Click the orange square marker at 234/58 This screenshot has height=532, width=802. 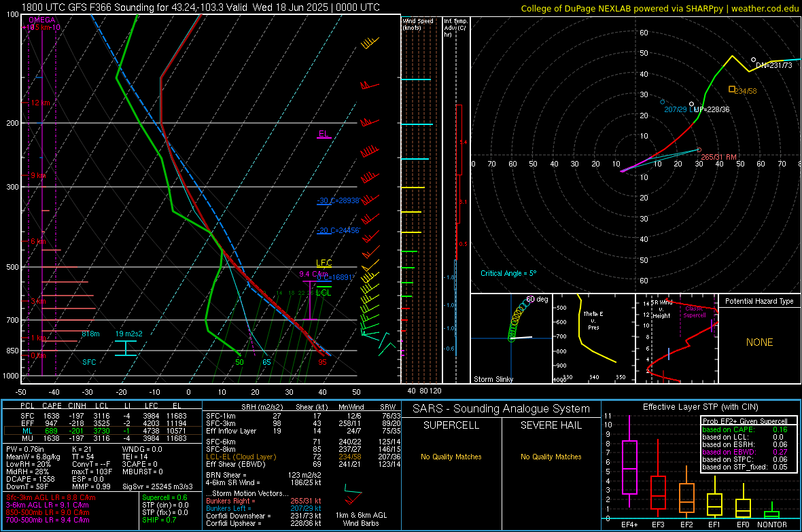pyautogui.click(x=732, y=89)
